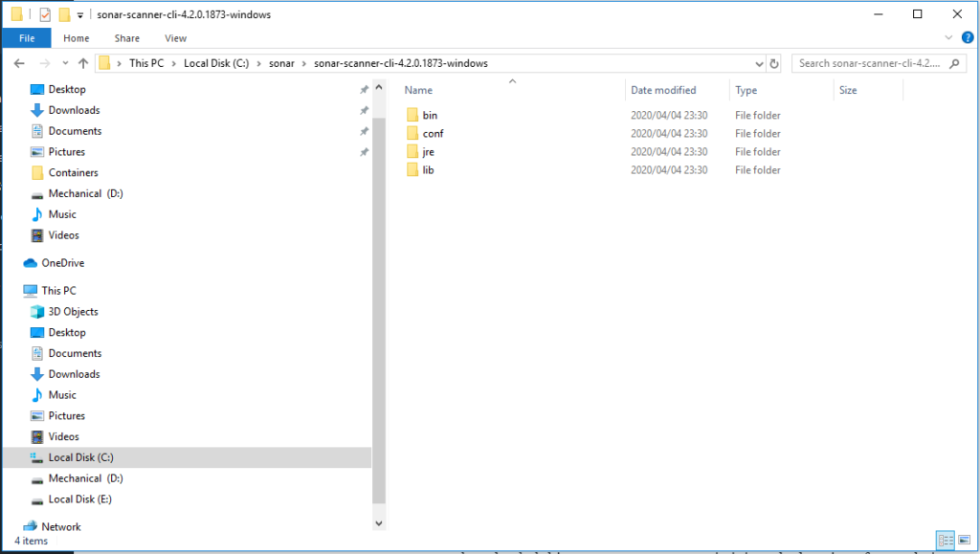The width and height of the screenshot is (980, 554).
Task: Click the Refresh button in address bar
Action: pyautogui.click(x=774, y=63)
